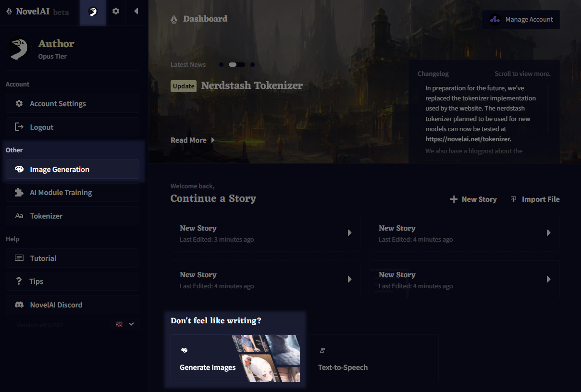The image size is (581, 392).
Task: Open the Generate Images card
Action: point(235,358)
